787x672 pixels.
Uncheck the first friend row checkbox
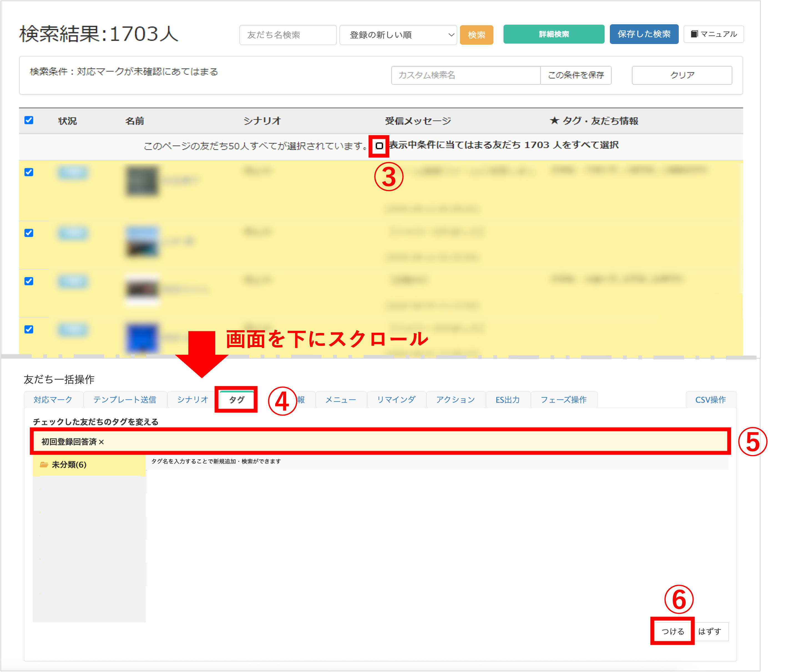pyautogui.click(x=29, y=172)
